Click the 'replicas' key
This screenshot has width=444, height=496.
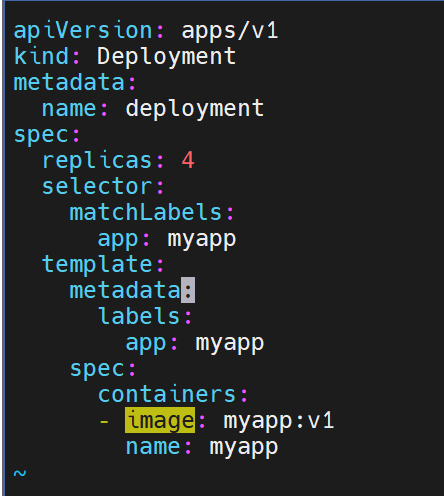point(97,161)
